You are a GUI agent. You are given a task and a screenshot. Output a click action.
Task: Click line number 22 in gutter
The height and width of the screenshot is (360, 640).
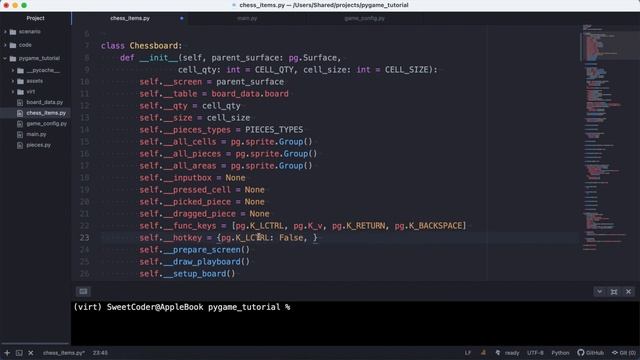[x=84, y=226]
